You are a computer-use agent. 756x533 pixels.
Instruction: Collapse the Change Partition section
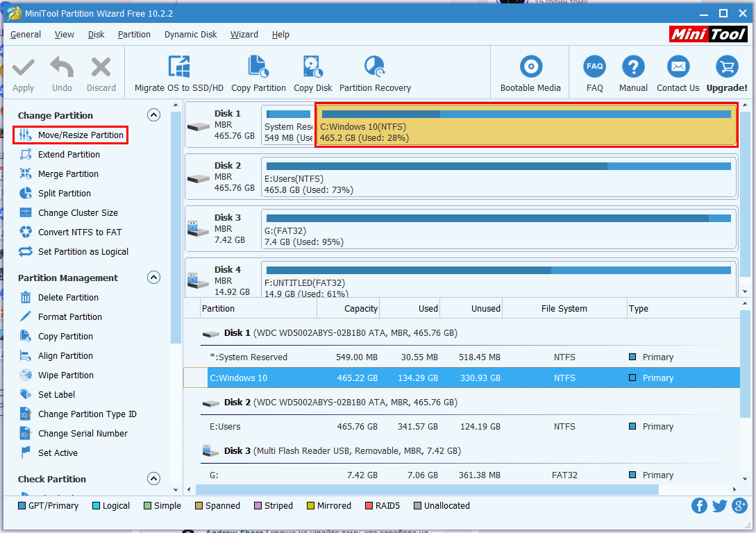(x=153, y=115)
